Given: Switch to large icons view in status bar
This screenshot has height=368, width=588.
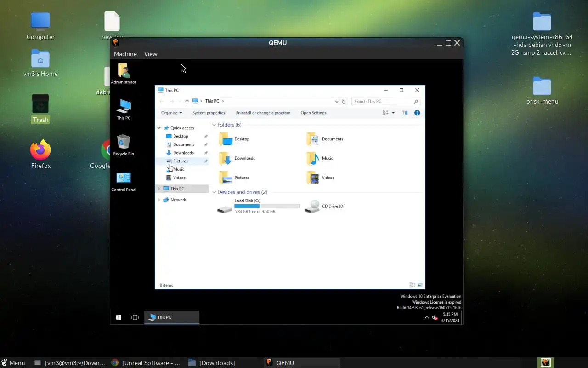Looking at the screenshot, I should coord(419,285).
